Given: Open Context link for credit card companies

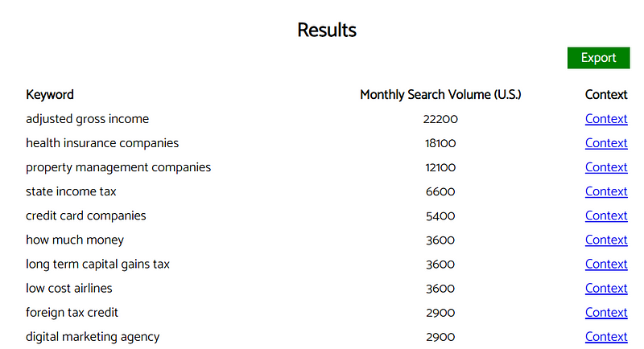Looking at the screenshot, I should (x=606, y=216).
